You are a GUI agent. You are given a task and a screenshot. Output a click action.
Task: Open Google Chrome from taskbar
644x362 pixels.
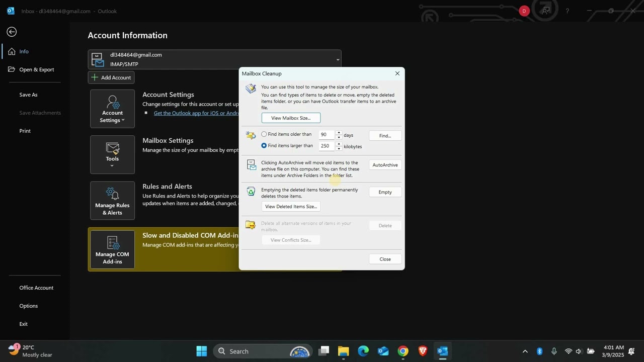tap(403, 351)
